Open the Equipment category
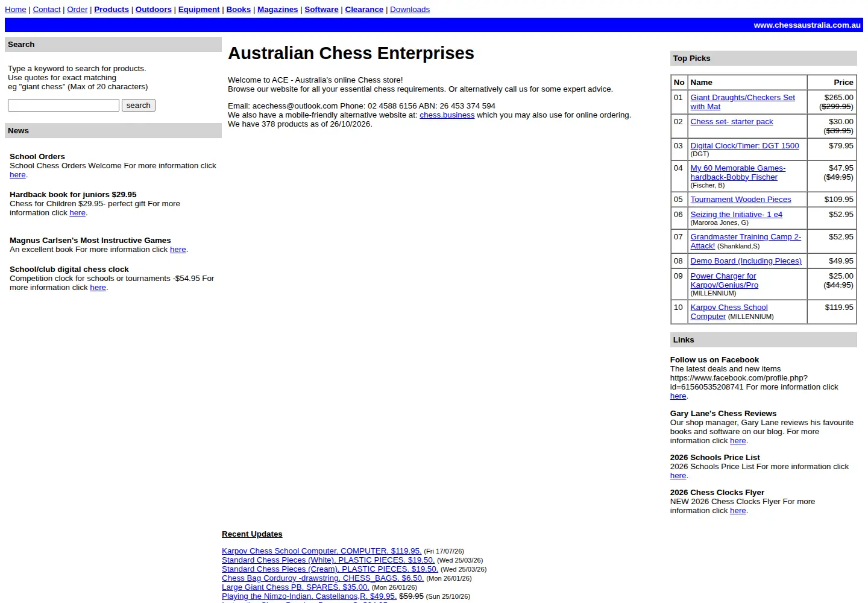 [x=199, y=10]
